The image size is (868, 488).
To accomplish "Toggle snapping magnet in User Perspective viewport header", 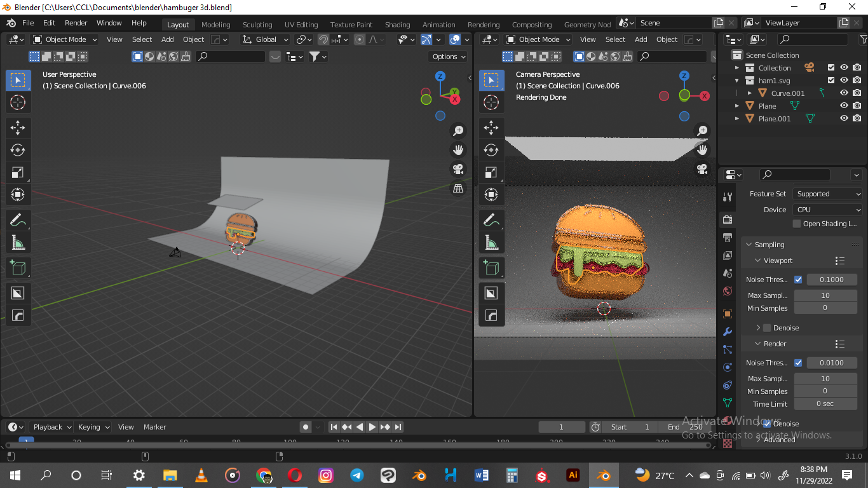I will 323,39.
